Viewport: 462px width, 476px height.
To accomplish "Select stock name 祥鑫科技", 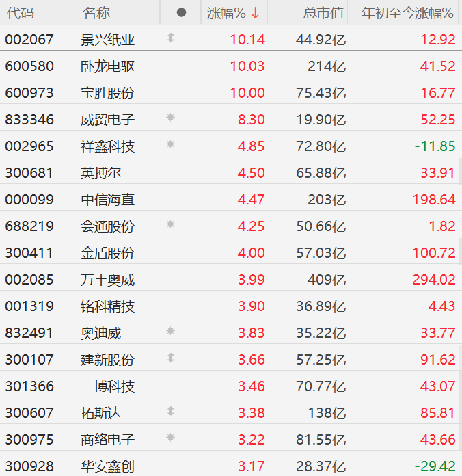I will point(107,146).
